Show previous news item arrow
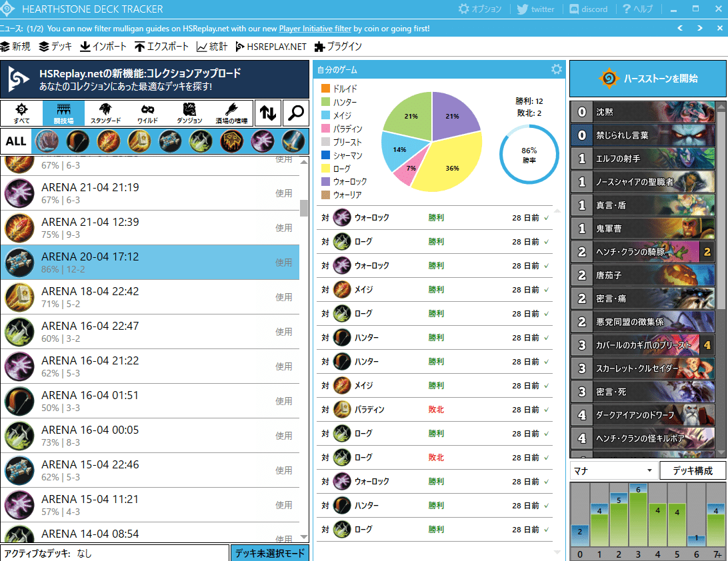The height and width of the screenshot is (561, 728). [680, 28]
